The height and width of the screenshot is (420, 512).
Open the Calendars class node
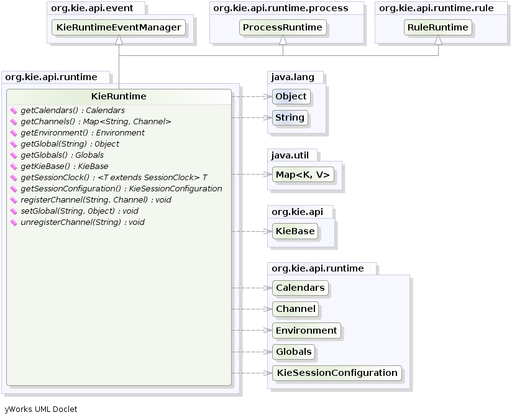tap(300, 288)
